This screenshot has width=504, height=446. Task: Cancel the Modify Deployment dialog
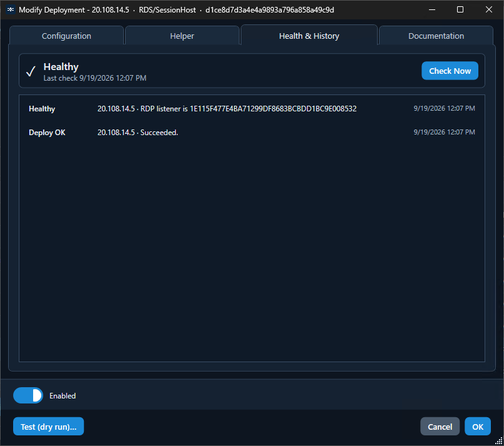coord(440,427)
